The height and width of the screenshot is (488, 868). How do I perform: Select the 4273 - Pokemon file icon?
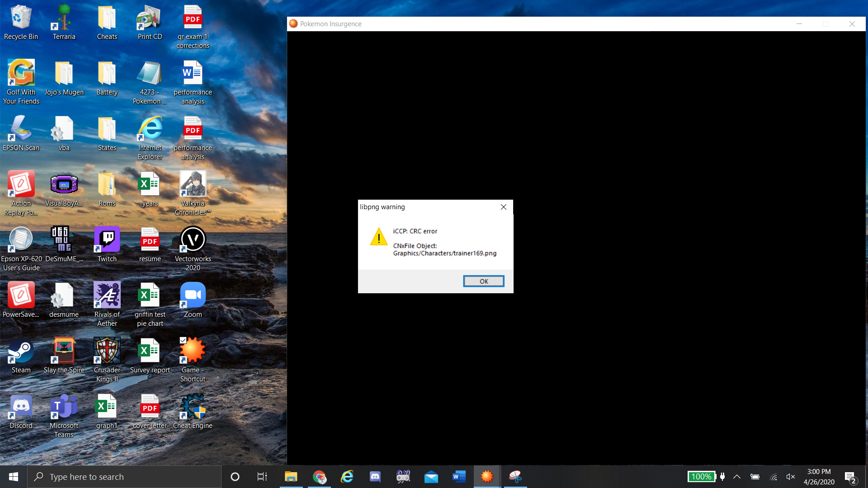click(150, 82)
